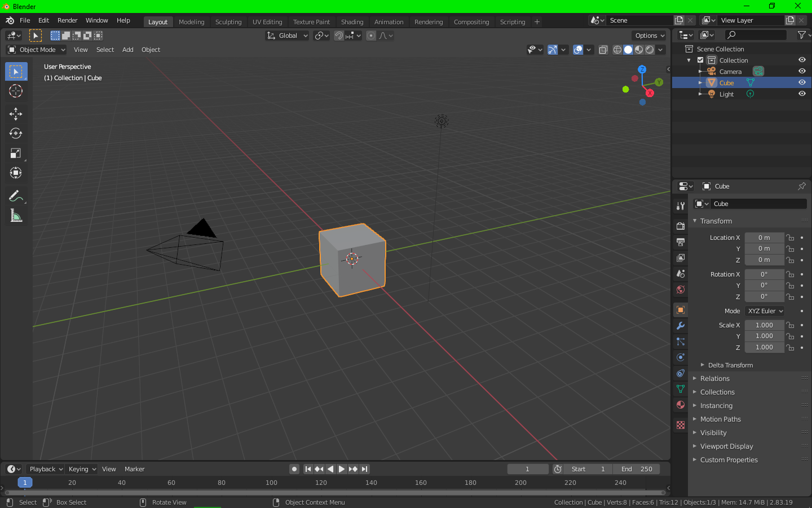Click the Scale X value slider
812x508 pixels.
[x=764, y=325]
